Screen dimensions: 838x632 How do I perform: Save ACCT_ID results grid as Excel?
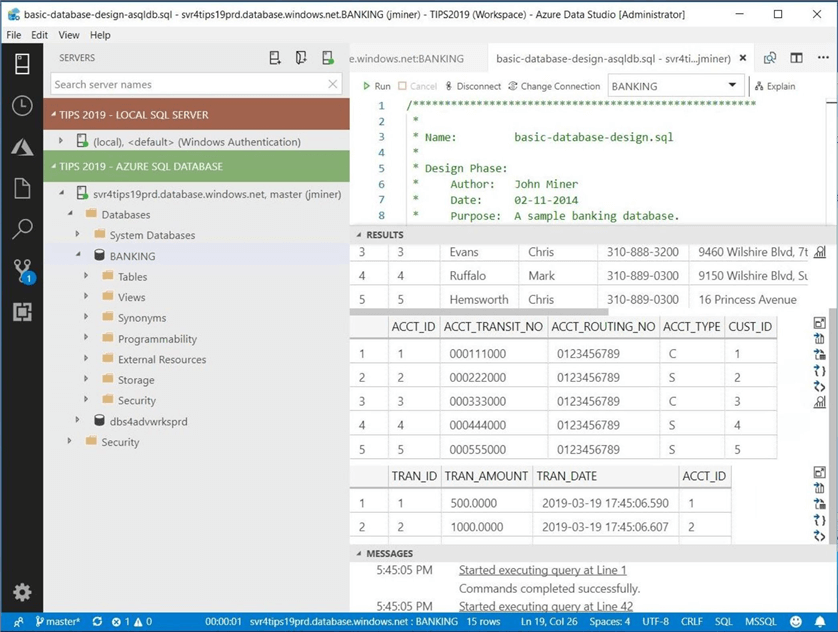point(819,354)
